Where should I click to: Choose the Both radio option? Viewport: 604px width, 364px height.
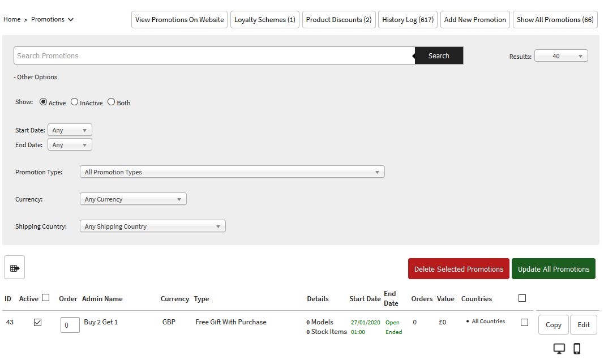(x=112, y=102)
